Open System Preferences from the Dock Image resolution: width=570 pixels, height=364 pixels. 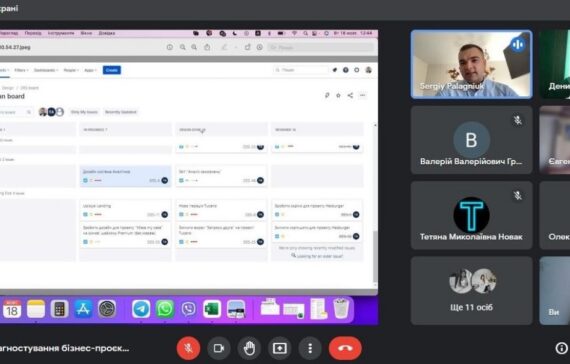(x=107, y=309)
